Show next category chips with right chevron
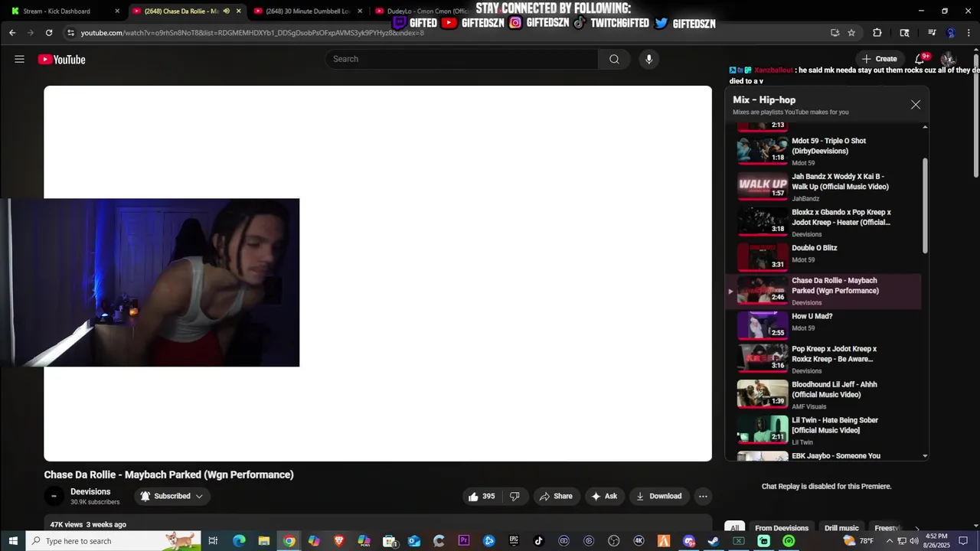This screenshot has height=551, width=980. coord(917,528)
